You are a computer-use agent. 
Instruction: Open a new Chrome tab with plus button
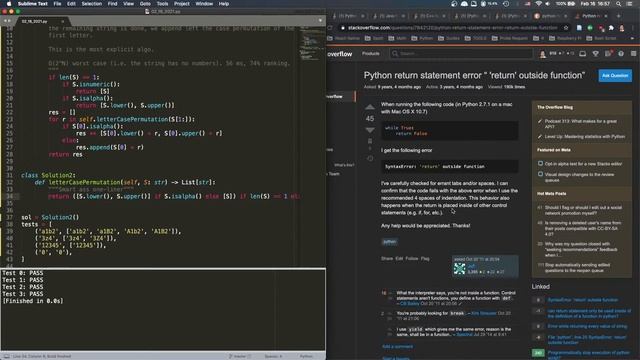[x=618, y=16]
